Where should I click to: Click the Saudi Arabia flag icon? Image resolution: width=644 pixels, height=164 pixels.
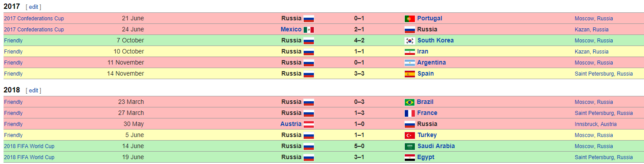point(410,146)
